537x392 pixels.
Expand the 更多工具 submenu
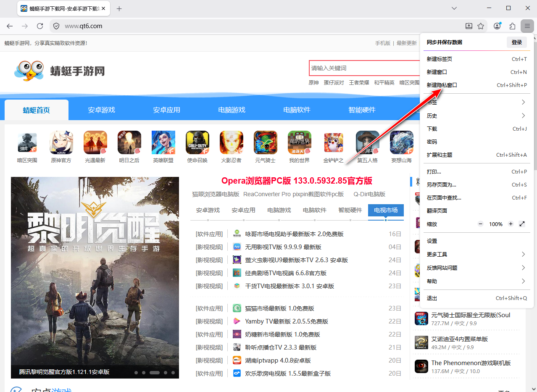click(477, 254)
